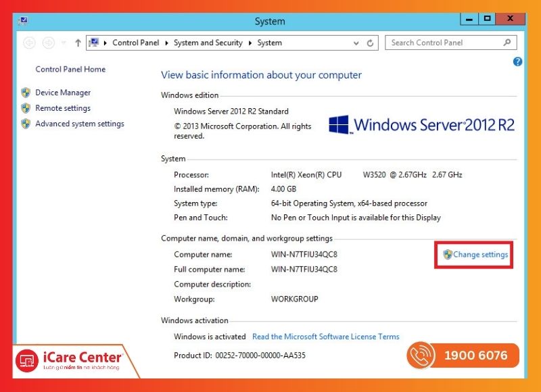Click the shield icon beside Change settings
541x392 pixels.
448,254
